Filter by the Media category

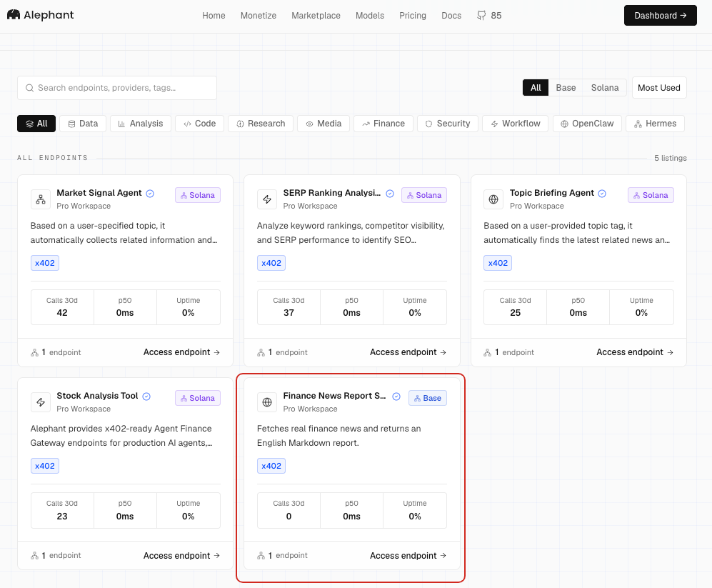tap(324, 124)
